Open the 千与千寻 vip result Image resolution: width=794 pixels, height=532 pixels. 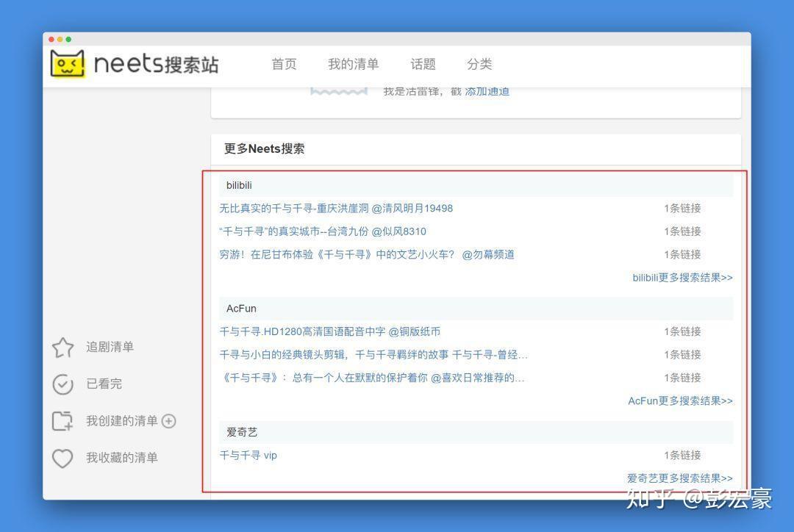tap(248, 456)
